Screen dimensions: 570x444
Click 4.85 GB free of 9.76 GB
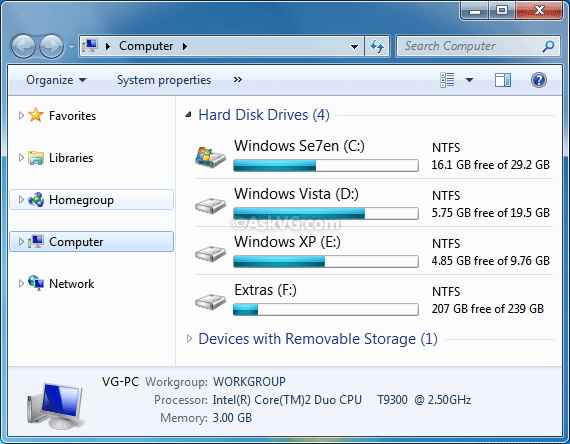(490, 261)
